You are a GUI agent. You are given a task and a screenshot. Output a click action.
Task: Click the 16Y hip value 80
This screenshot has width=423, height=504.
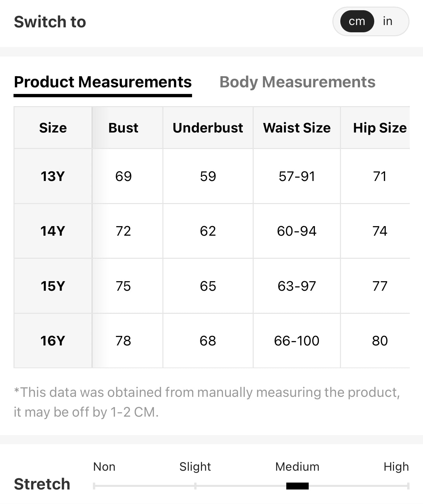[x=380, y=341]
